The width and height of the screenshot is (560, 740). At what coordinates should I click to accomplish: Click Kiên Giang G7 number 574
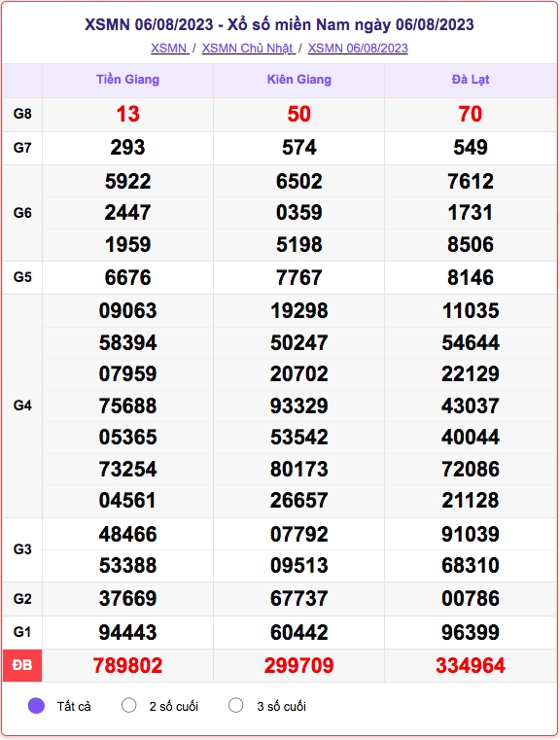click(x=299, y=148)
